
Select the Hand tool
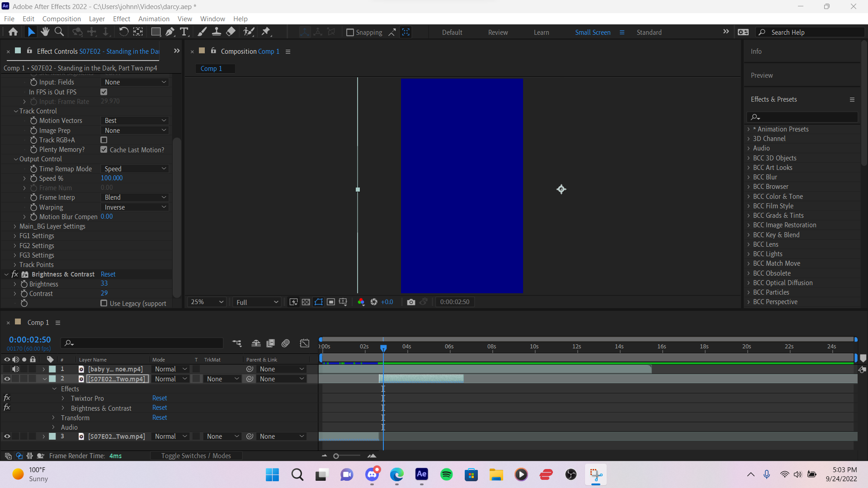(45, 32)
